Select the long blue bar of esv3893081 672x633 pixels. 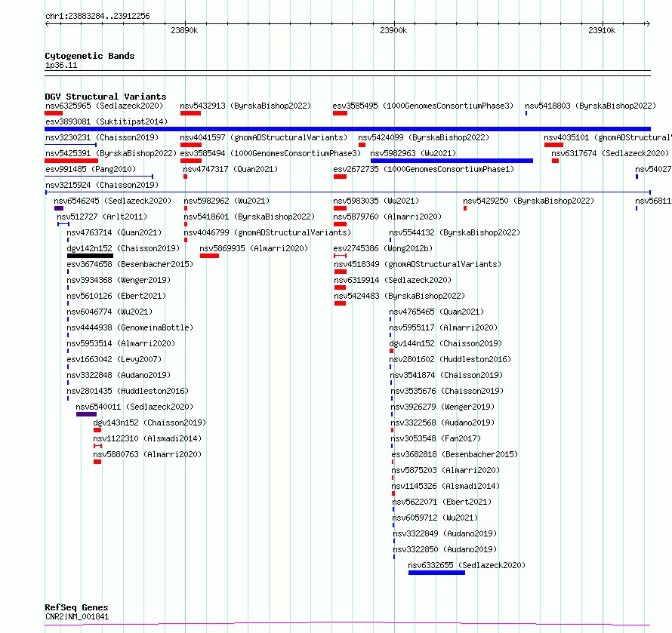click(x=347, y=129)
